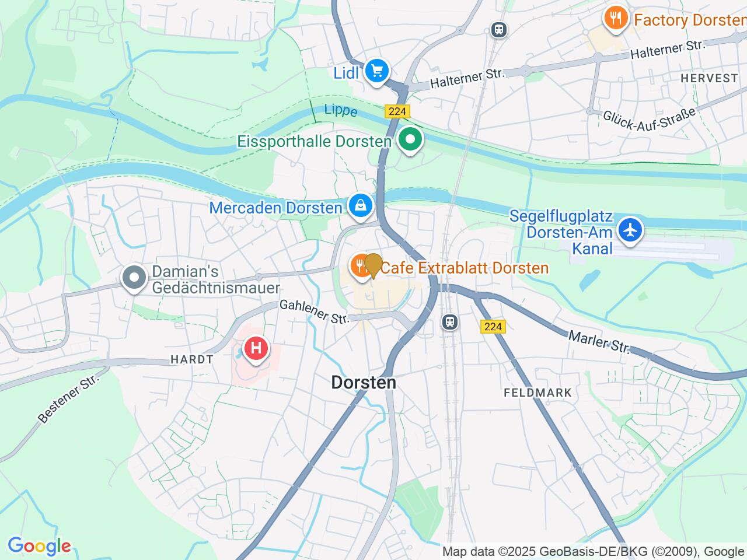
Task: Click the train station icon near Gahlener Str.
Action: pos(449,321)
